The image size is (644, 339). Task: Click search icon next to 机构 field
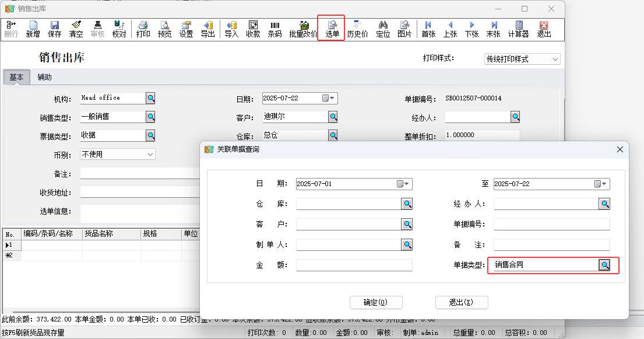click(150, 98)
